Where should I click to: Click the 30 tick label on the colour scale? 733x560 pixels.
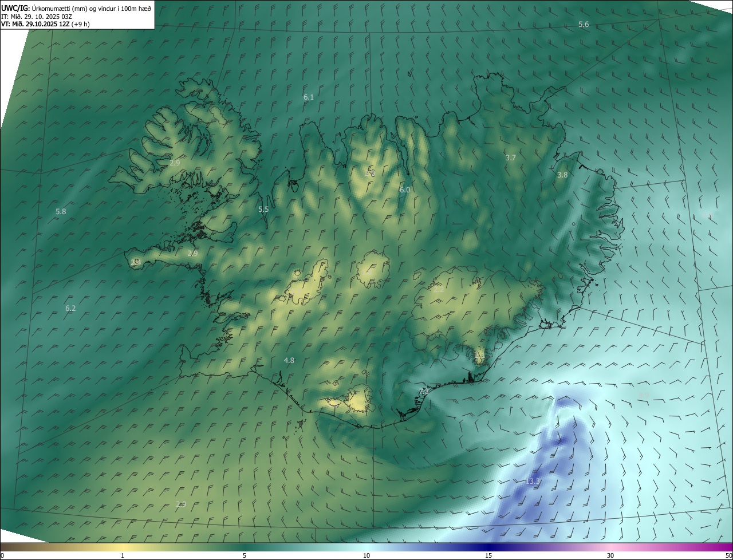(x=610, y=556)
